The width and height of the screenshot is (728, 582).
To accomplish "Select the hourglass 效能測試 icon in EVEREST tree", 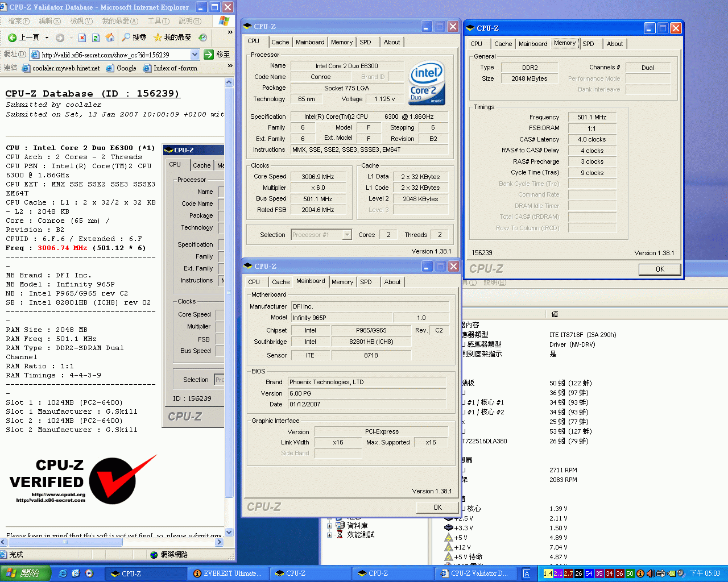I will coord(340,535).
